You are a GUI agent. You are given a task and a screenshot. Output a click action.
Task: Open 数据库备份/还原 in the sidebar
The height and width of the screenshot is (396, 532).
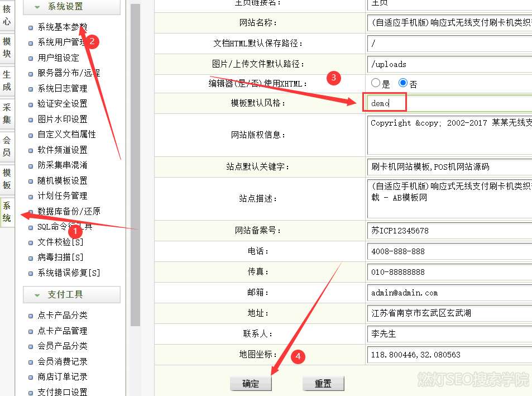tap(69, 211)
